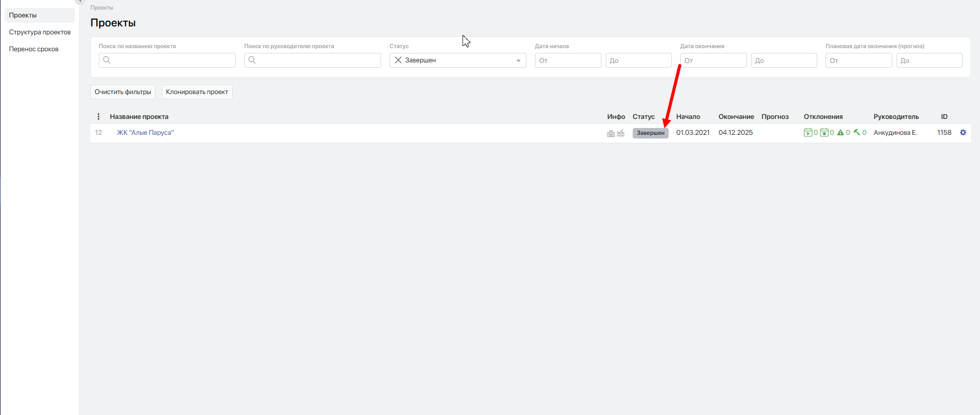Clear the Завершен status filter X
Image resolution: width=980 pixels, height=415 pixels.
pos(399,60)
